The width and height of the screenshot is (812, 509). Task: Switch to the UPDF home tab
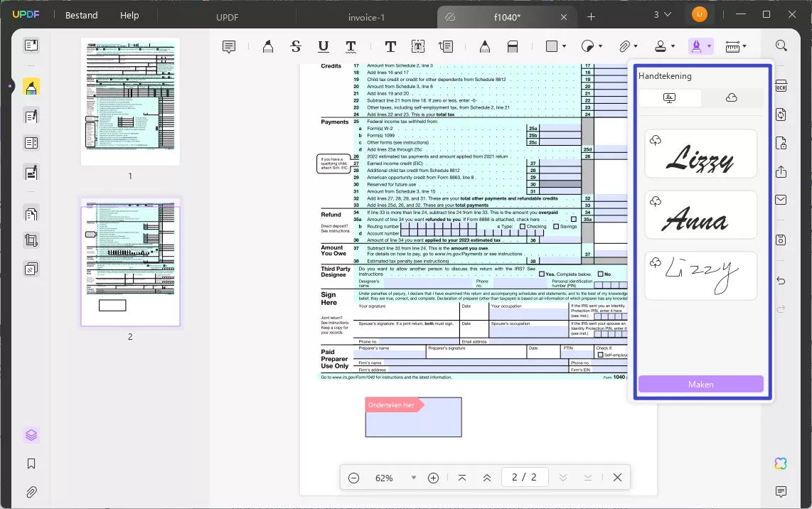click(228, 17)
